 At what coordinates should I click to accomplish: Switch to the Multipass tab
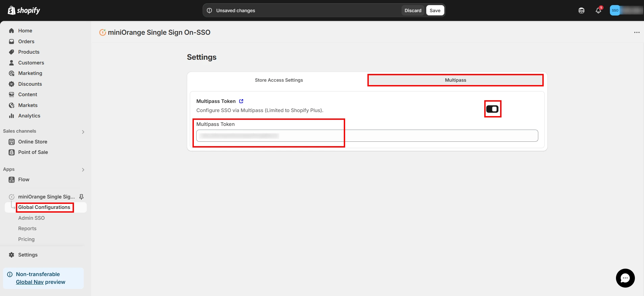pyautogui.click(x=456, y=80)
